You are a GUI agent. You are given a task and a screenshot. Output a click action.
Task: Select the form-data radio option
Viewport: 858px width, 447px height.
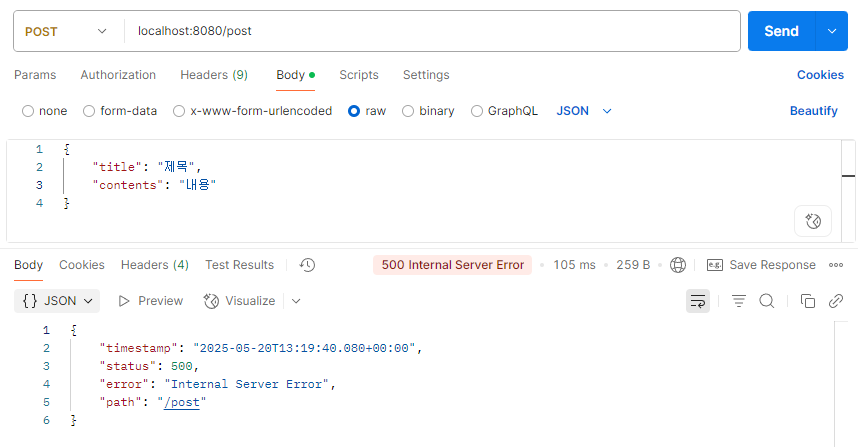pos(89,111)
